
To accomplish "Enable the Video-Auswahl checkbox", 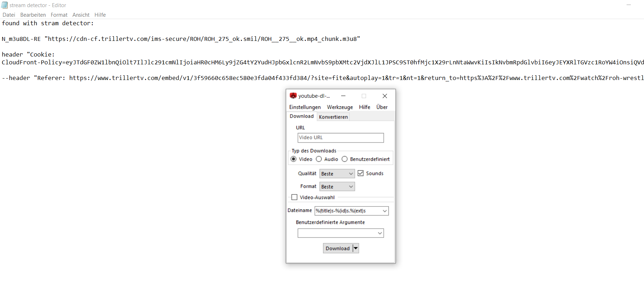I will pyautogui.click(x=294, y=197).
